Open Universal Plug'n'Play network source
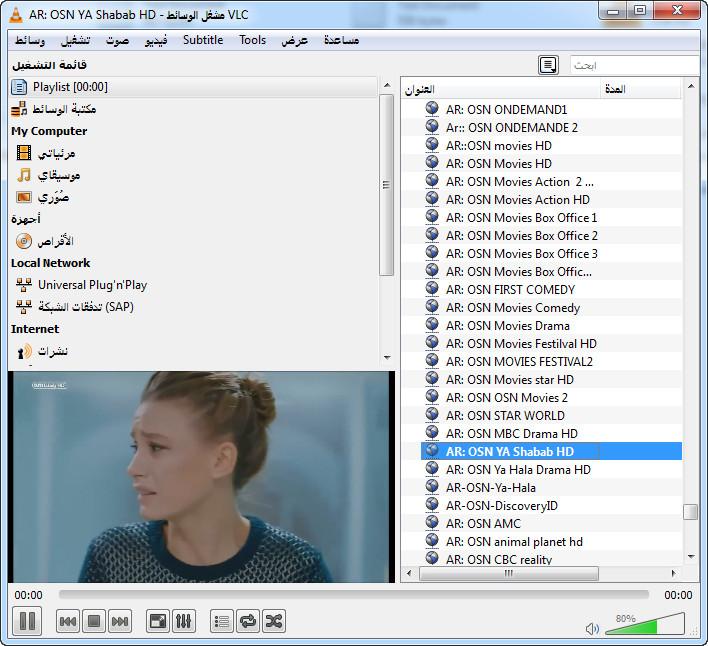The image size is (708, 646). pyautogui.click(x=92, y=285)
